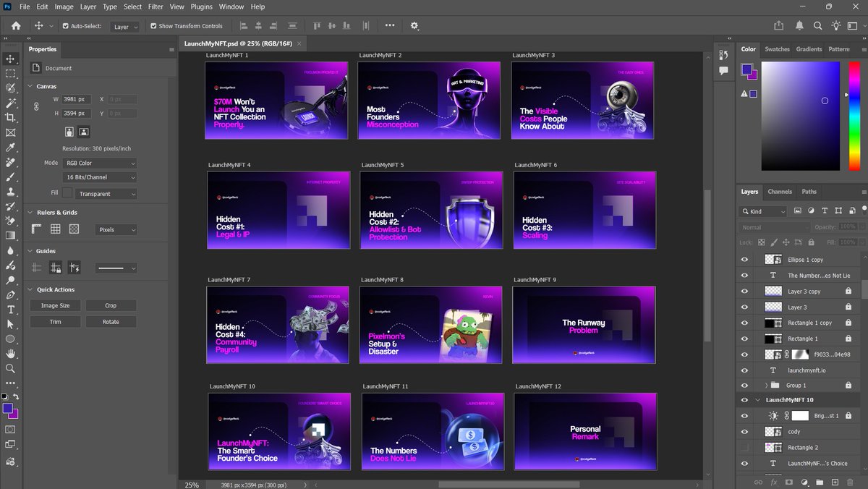Click the Share icon at top right
Viewport: 868px width, 489px height.
pyautogui.click(x=779, y=25)
